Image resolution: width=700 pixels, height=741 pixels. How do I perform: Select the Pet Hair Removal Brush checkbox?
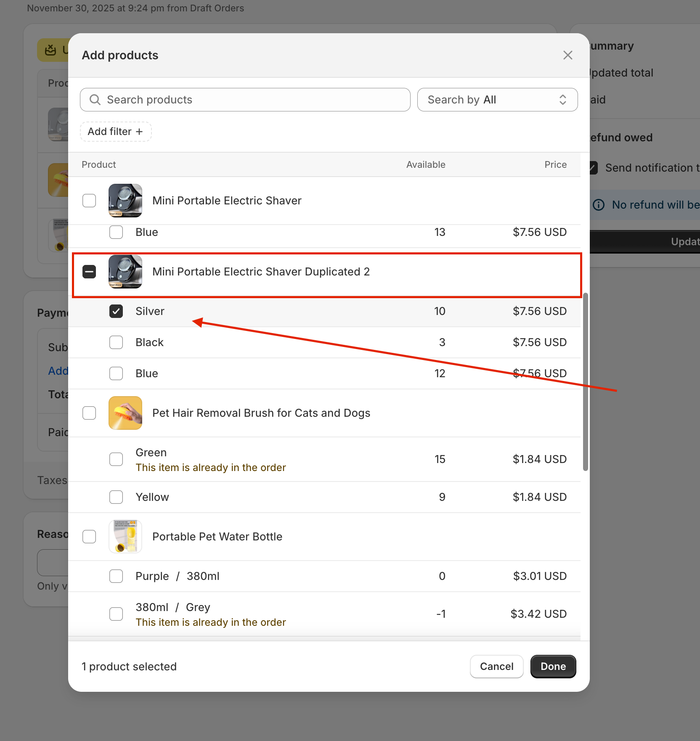click(x=89, y=413)
